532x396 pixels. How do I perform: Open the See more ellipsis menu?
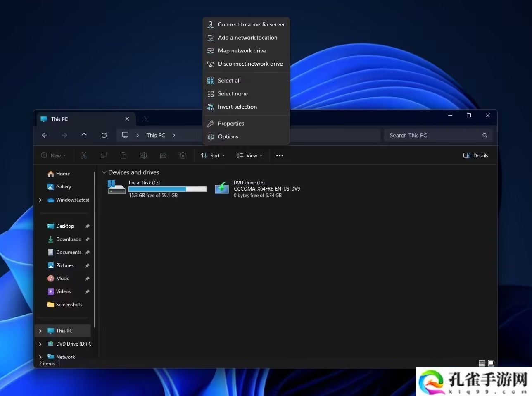coord(280,156)
